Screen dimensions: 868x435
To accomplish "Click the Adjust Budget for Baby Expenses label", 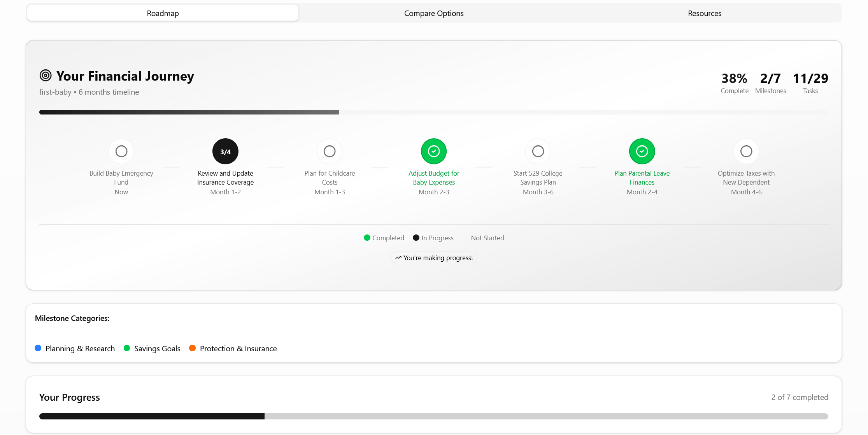I will pyautogui.click(x=434, y=178).
